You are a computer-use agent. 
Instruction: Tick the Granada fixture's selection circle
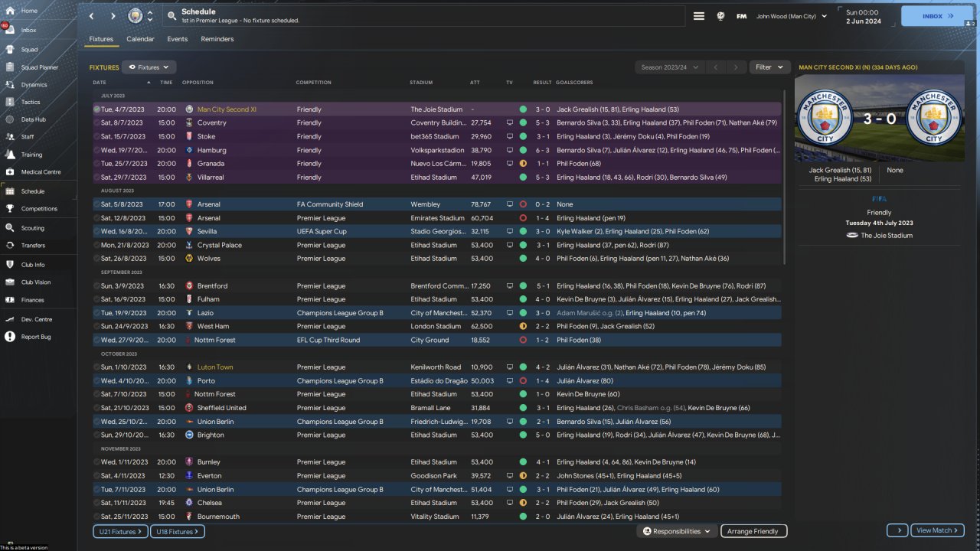pos(97,164)
